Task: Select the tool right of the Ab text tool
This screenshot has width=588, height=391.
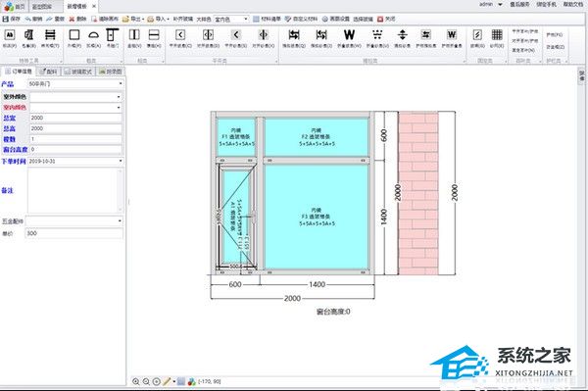Action: pos(28,38)
